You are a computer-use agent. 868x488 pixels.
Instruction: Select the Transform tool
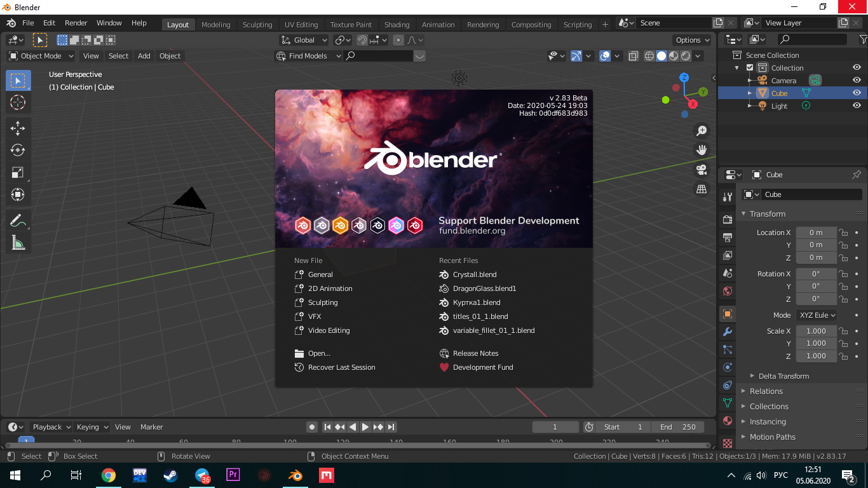click(x=18, y=194)
